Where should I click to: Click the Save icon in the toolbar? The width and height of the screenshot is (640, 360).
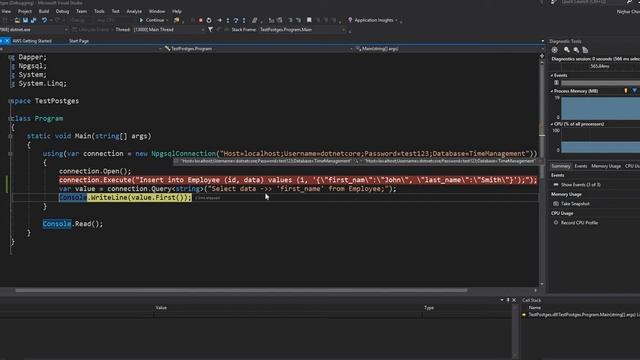(x=25, y=20)
